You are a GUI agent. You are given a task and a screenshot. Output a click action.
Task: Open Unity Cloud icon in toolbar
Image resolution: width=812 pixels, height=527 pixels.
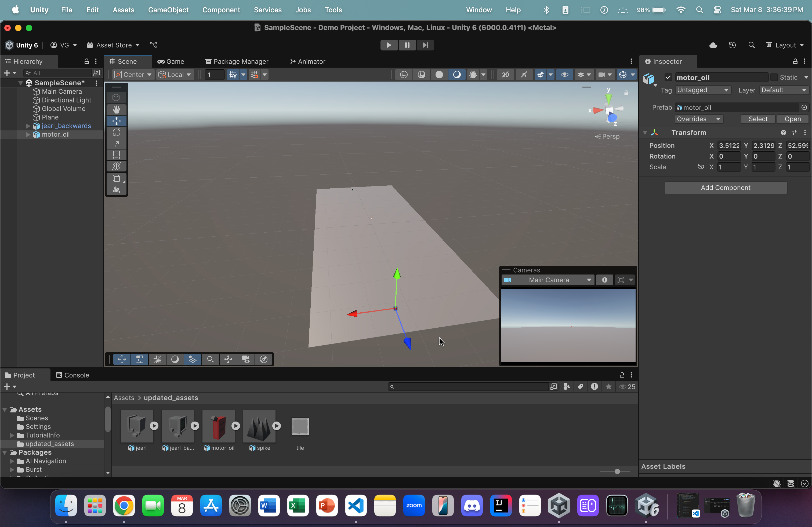[713, 45]
